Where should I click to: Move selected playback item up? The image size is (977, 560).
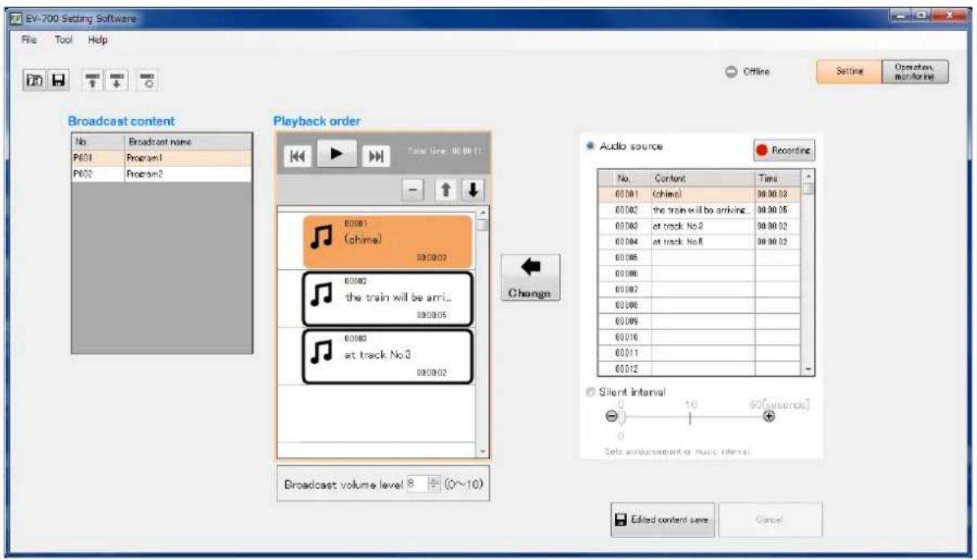click(x=445, y=190)
